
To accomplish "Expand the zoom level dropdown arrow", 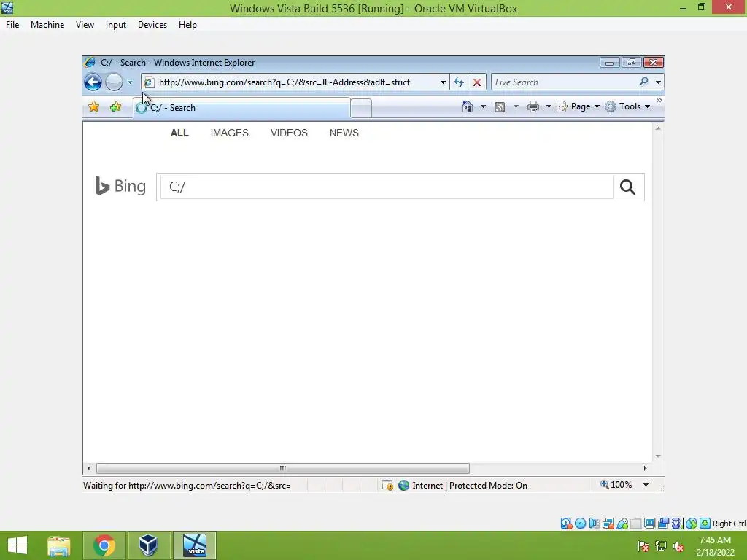I will [x=646, y=485].
